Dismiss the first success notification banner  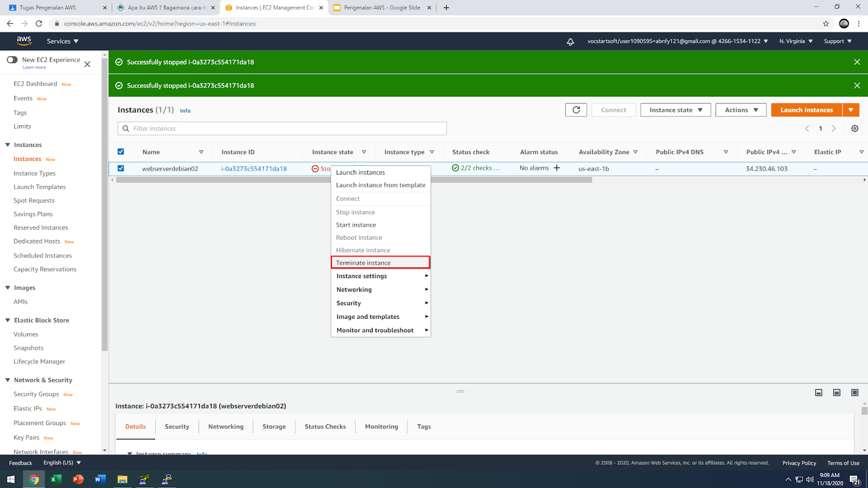coord(857,62)
